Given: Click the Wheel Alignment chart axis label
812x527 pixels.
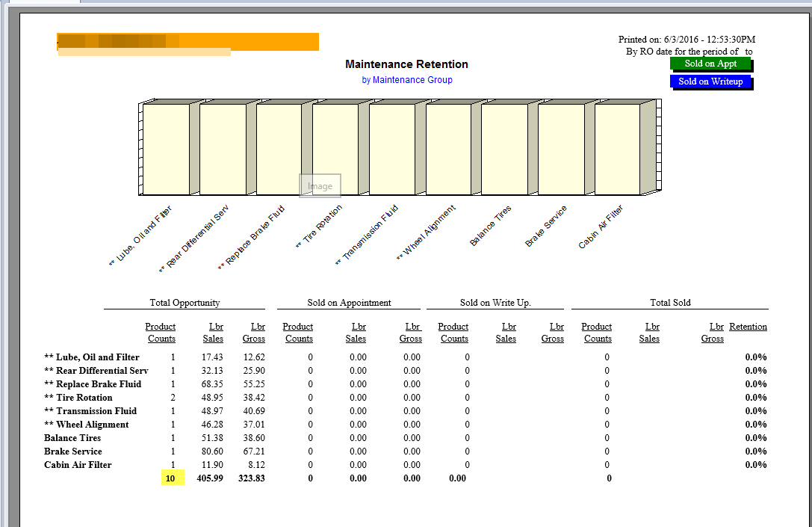Looking at the screenshot, I should [427, 232].
